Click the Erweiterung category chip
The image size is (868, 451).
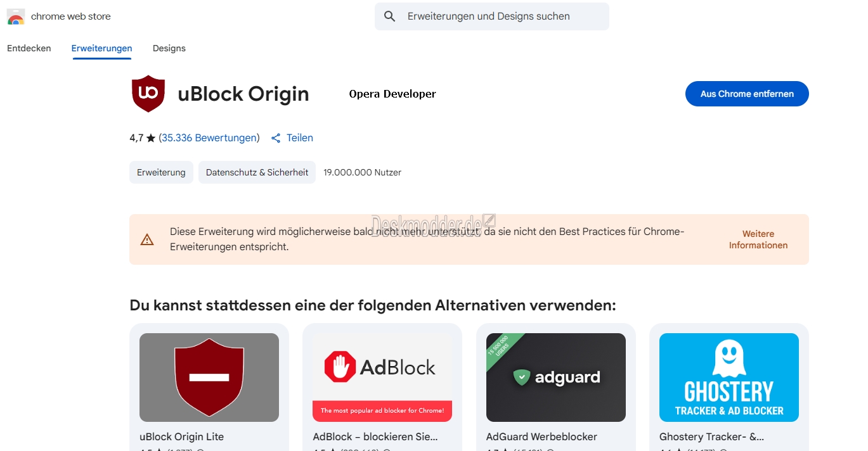pyautogui.click(x=161, y=172)
